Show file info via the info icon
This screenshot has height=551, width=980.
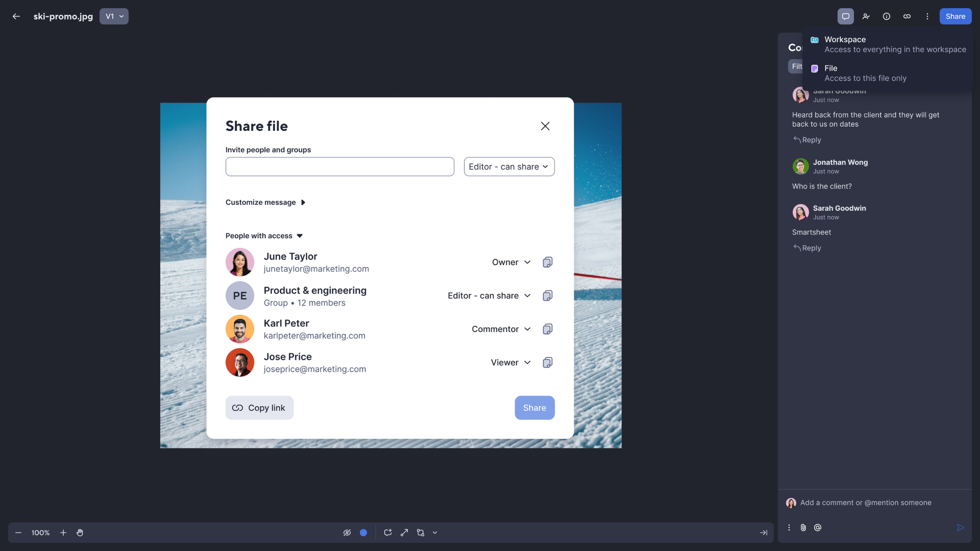(x=887, y=16)
